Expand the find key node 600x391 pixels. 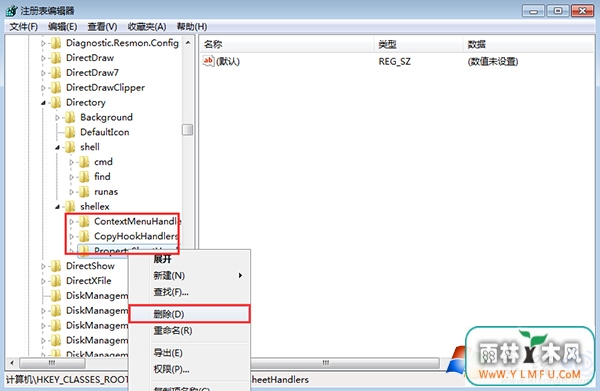pos(71,177)
